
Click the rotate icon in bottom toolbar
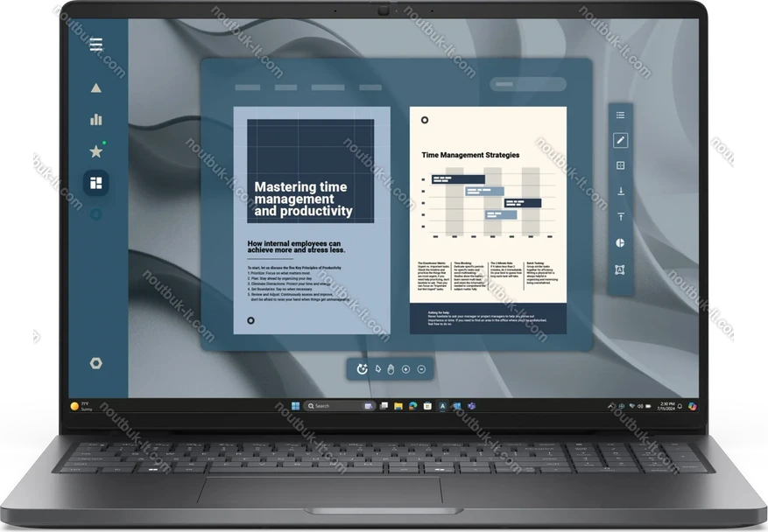tap(363, 369)
